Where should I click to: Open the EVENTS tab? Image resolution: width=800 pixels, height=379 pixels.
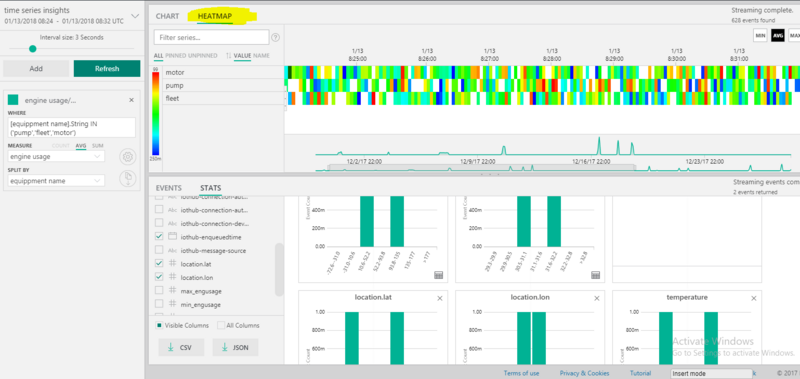(x=168, y=188)
